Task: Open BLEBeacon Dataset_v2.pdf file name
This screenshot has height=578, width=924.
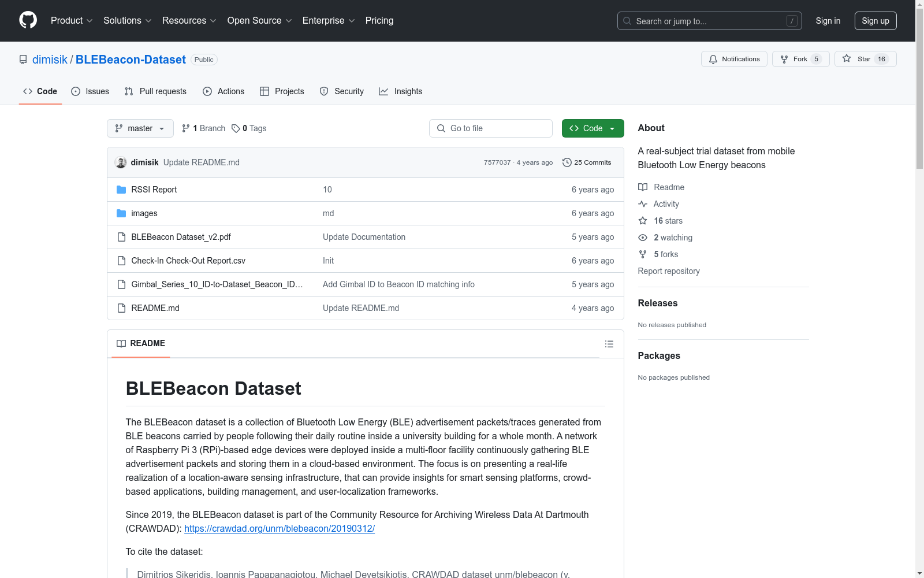Action: (x=181, y=237)
